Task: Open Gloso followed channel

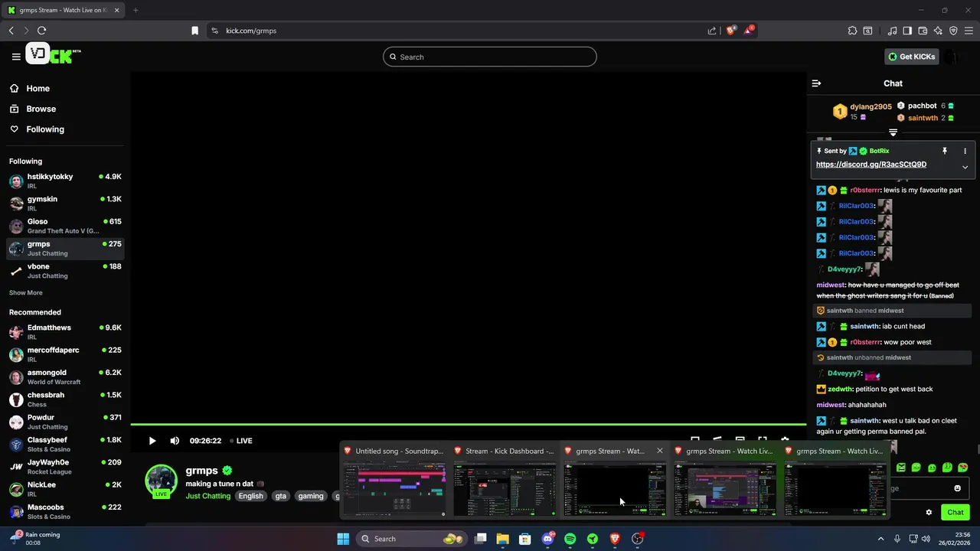Action: (65, 226)
